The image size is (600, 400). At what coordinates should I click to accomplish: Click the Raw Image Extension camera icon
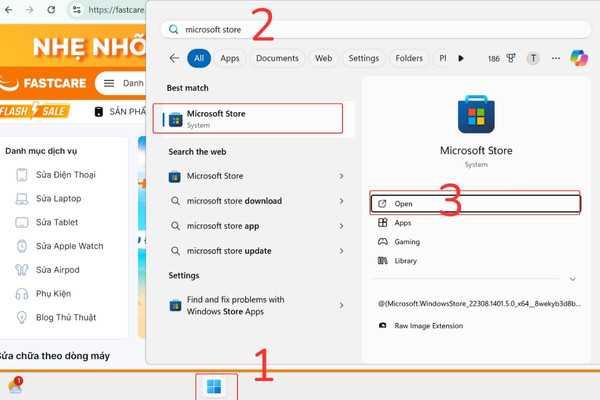click(382, 326)
